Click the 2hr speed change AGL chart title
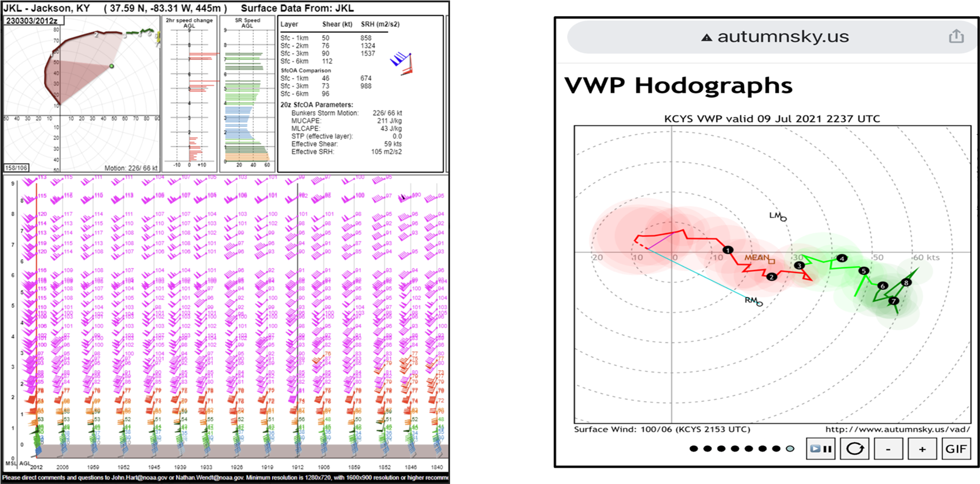The height and width of the screenshot is (484, 980). point(189,23)
